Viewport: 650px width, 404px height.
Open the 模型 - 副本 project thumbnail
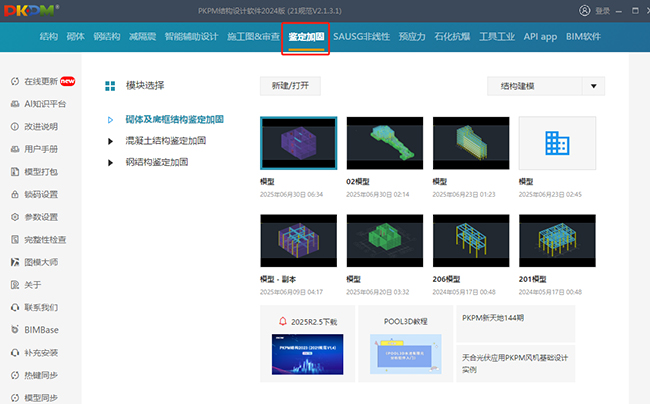298,241
